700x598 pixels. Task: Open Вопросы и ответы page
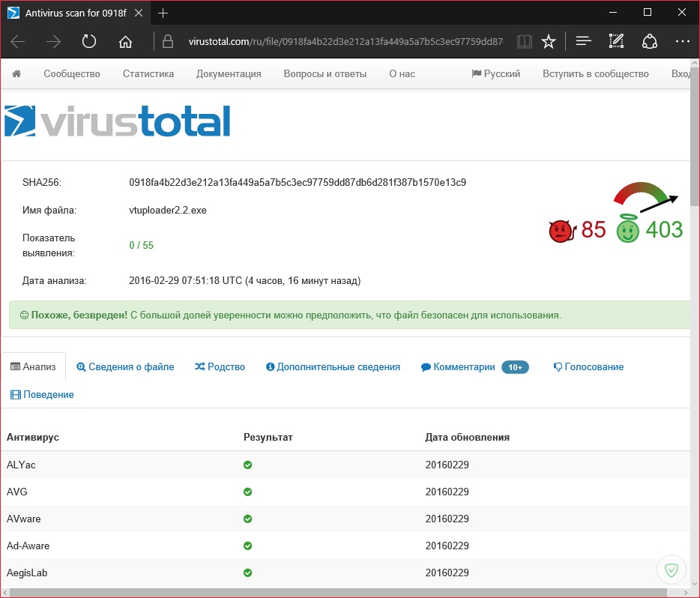pos(325,74)
